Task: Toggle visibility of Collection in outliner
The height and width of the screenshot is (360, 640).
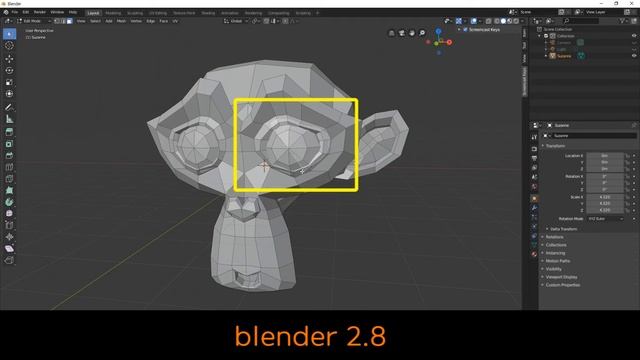Action: coord(634,36)
